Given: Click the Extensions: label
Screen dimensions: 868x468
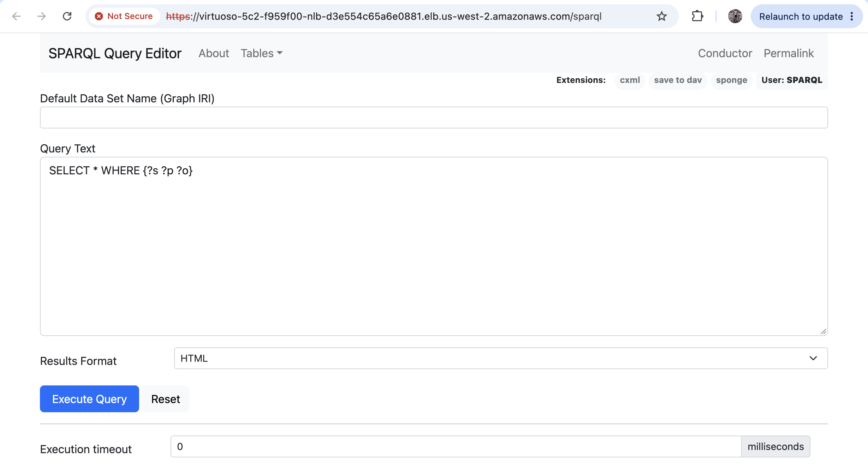Looking at the screenshot, I should [x=581, y=80].
